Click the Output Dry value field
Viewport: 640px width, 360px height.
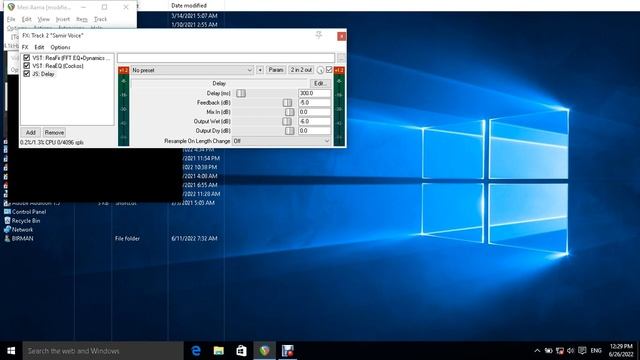click(314, 131)
